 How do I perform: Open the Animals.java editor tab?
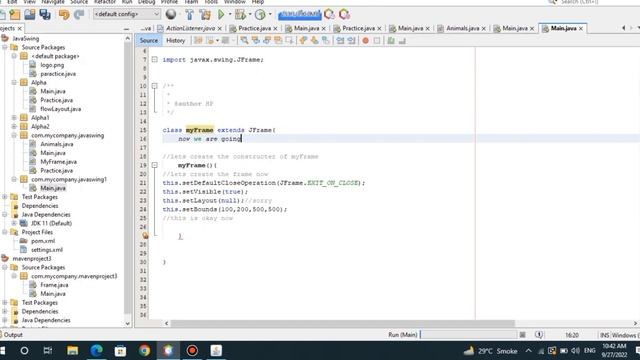[462, 28]
